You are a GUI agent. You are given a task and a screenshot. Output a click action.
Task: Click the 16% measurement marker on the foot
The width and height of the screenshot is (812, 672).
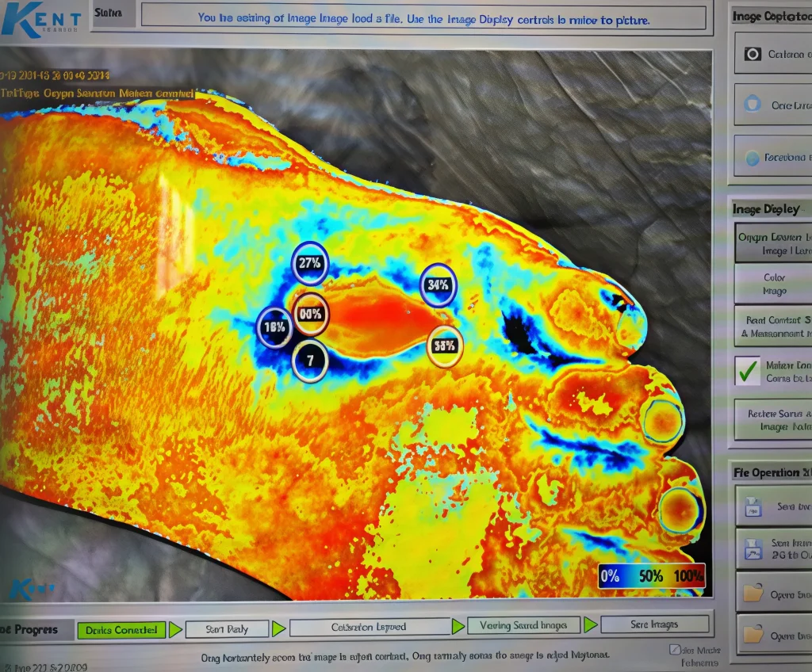click(274, 326)
